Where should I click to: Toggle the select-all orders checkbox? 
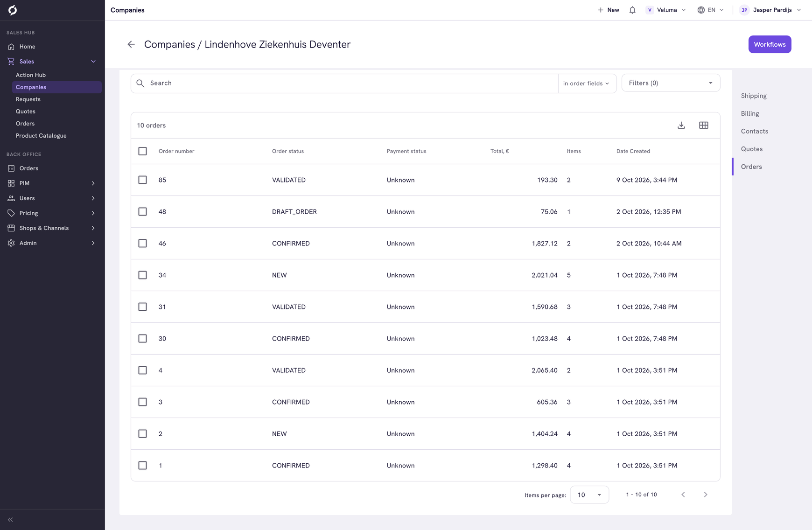tap(143, 151)
